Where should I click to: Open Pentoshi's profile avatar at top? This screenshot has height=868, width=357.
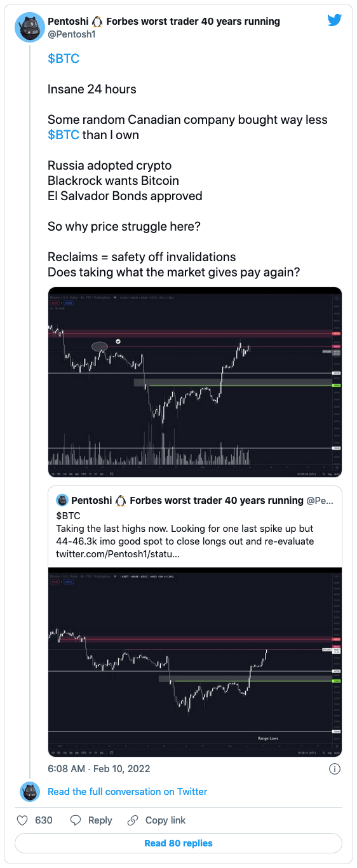[x=29, y=27]
